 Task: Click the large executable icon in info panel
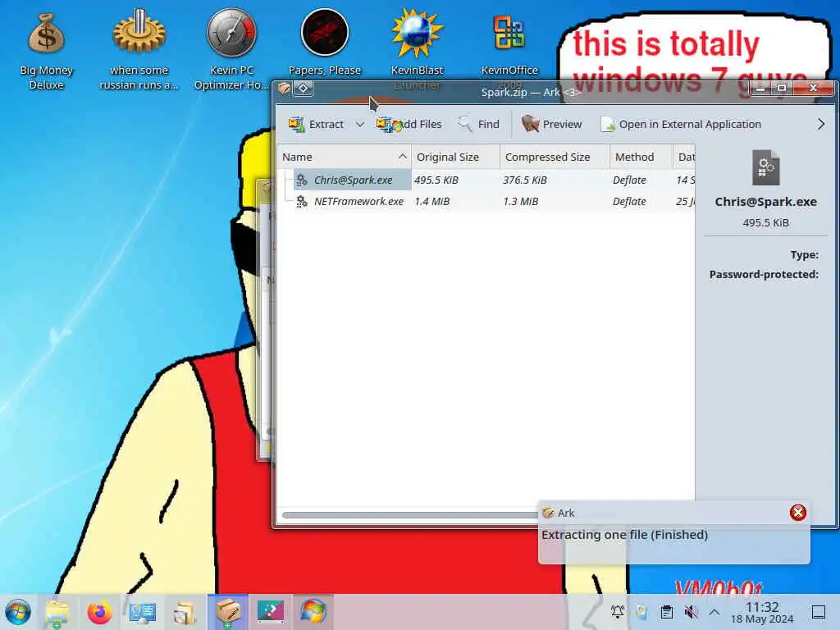[x=766, y=167]
